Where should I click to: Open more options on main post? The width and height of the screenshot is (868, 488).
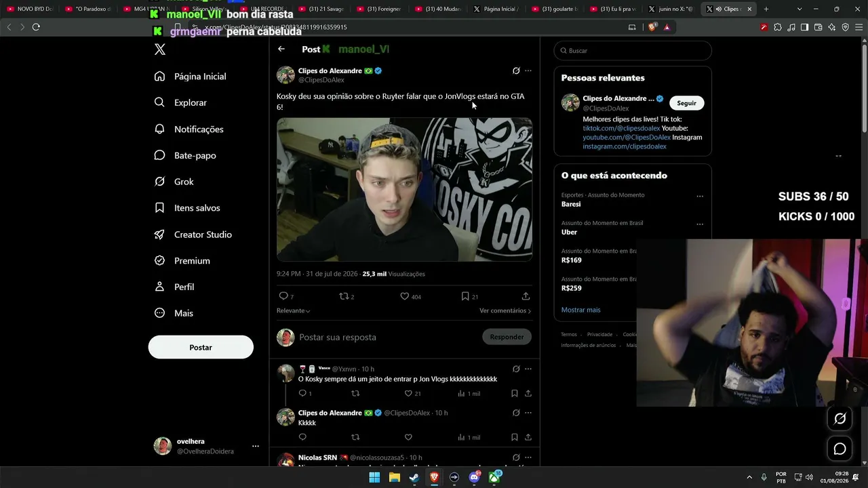(528, 70)
